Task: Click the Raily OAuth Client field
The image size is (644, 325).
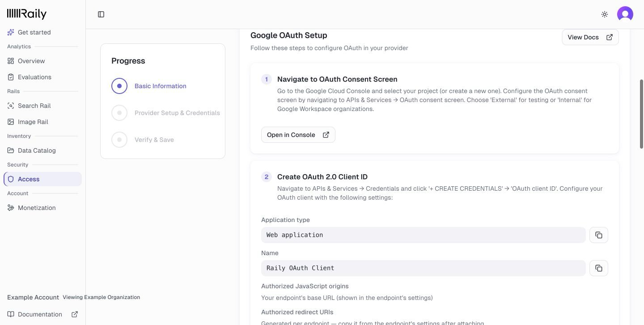Action: coord(424,268)
